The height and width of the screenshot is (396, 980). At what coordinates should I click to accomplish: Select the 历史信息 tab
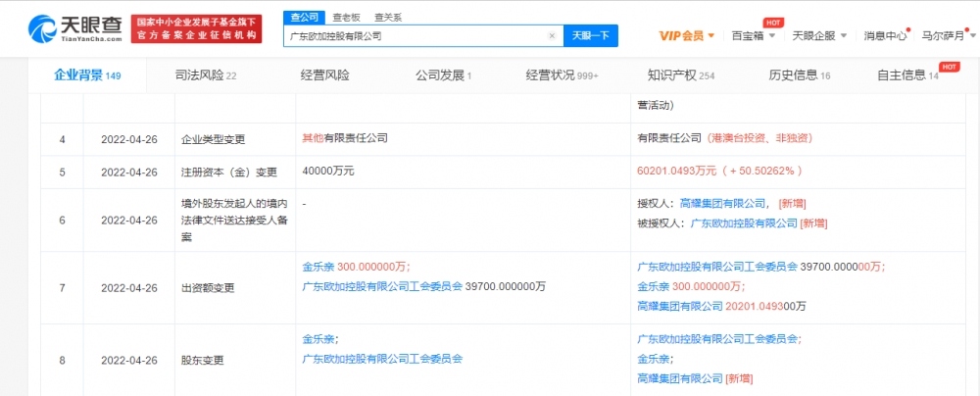pos(800,75)
